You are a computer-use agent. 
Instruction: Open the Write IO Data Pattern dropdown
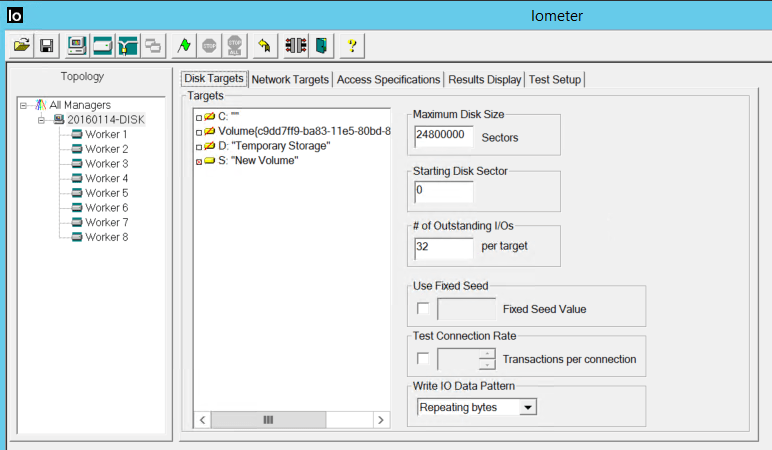click(x=528, y=407)
